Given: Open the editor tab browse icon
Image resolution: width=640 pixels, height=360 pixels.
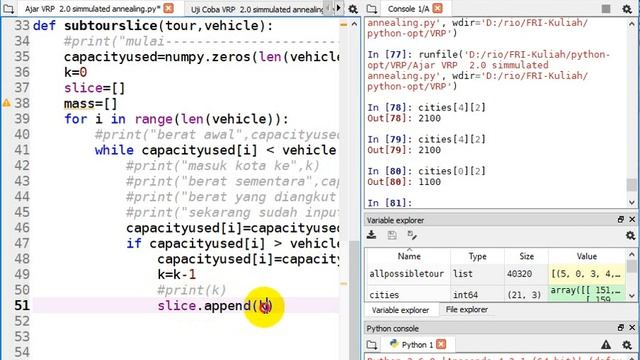Looking at the screenshot, I should pyautogui.click(x=8, y=9).
